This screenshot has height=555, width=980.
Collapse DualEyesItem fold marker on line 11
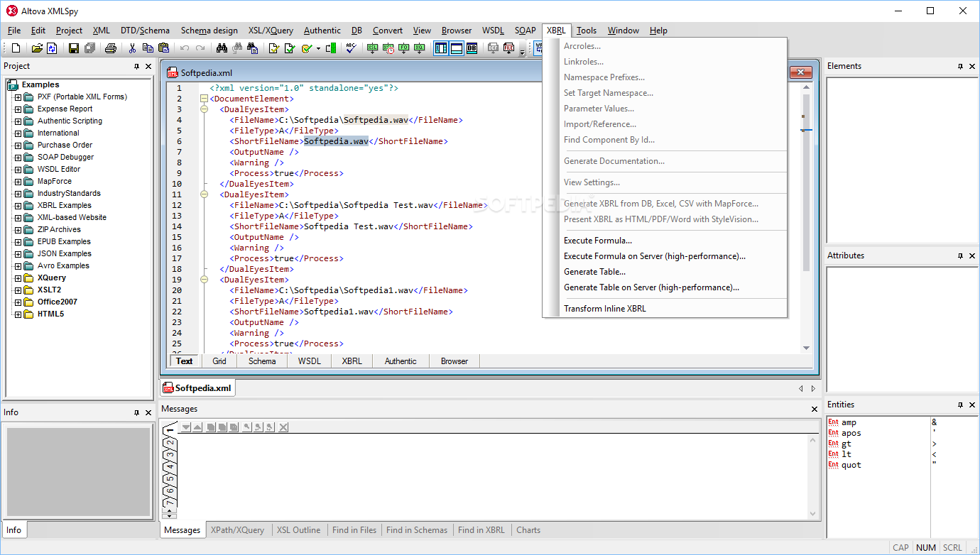pos(205,194)
